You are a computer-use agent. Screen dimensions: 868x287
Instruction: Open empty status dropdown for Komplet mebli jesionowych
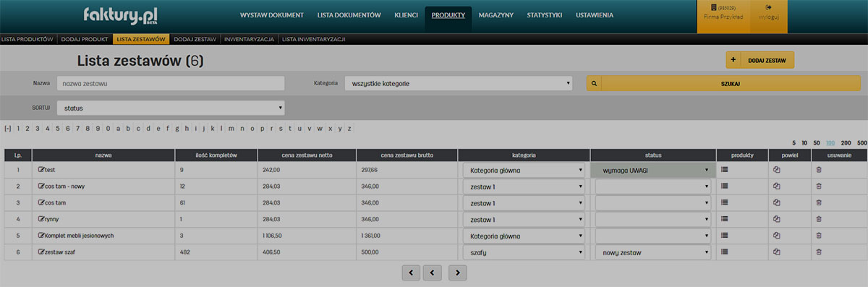(653, 236)
